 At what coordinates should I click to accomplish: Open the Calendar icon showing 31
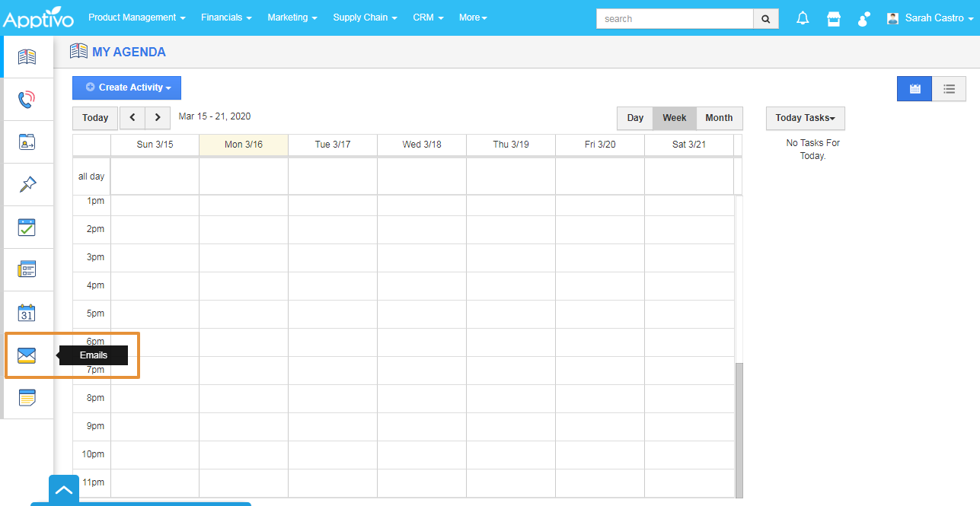[x=27, y=313]
